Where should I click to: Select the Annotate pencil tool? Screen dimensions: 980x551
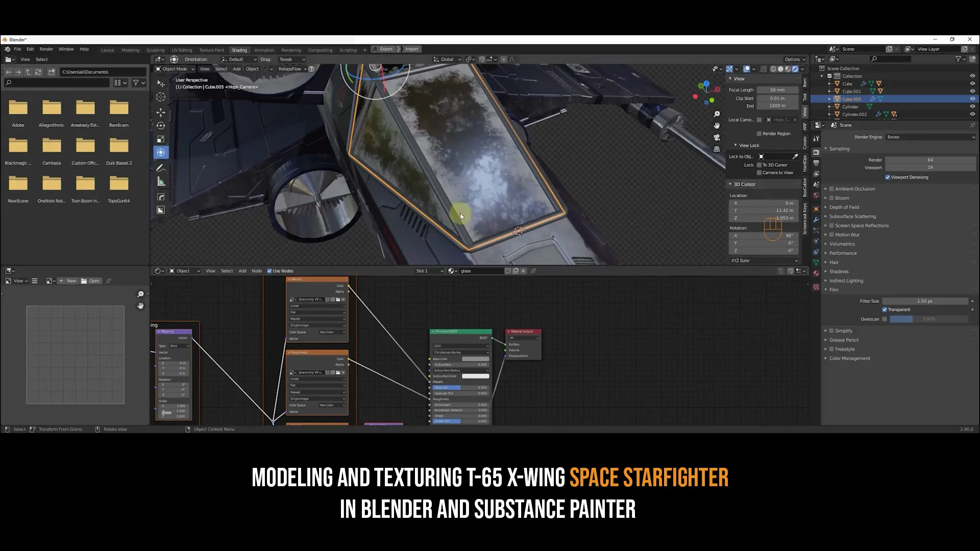161,168
